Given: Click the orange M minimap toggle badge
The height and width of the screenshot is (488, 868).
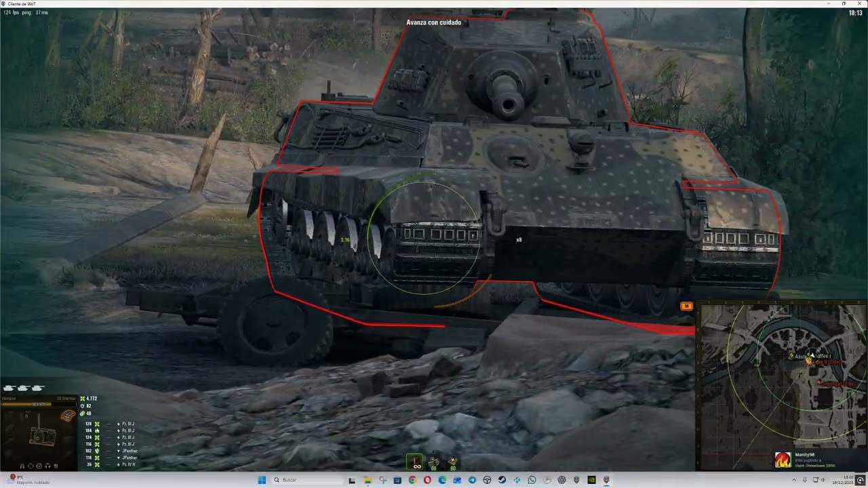Looking at the screenshot, I should pyautogui.click(x=686, y=306).
